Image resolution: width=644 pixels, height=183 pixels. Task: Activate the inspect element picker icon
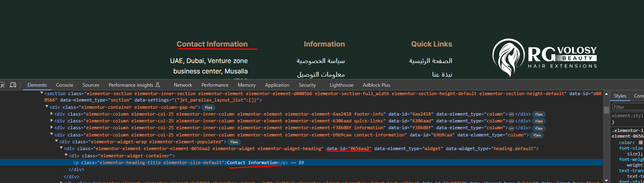tap(2, 85)
